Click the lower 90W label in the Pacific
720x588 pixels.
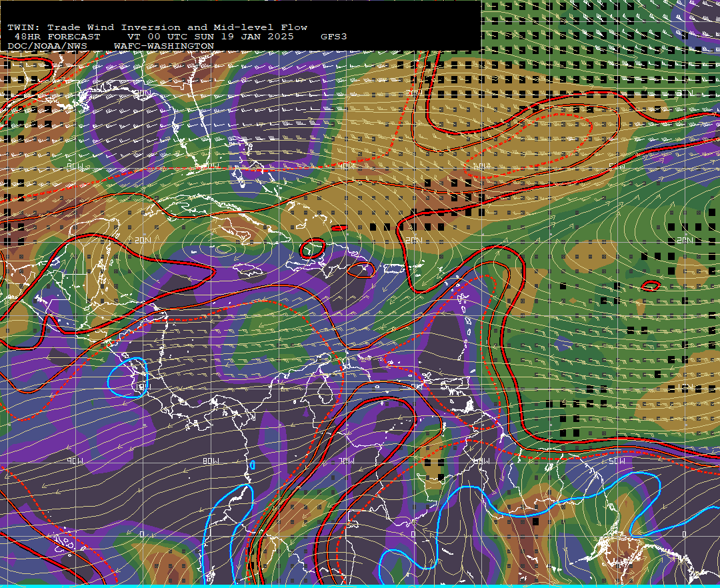click(x=75, y=461)
